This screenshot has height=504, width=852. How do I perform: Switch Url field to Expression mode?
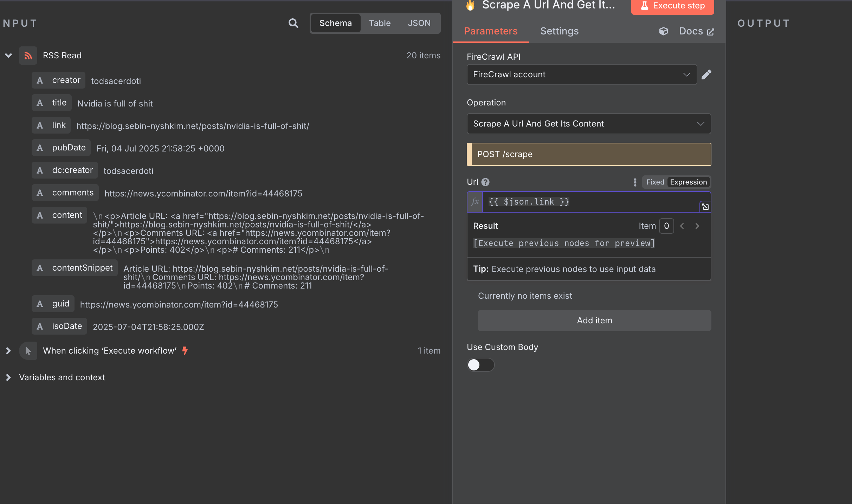tap(688, 182)
